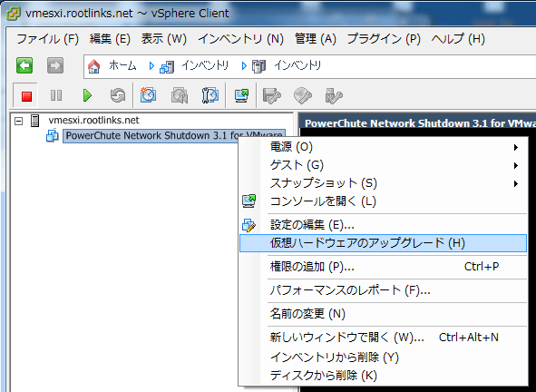Click the Home icon in breadcrumb
The image size is (536, 392).
[x=94, y=66]
